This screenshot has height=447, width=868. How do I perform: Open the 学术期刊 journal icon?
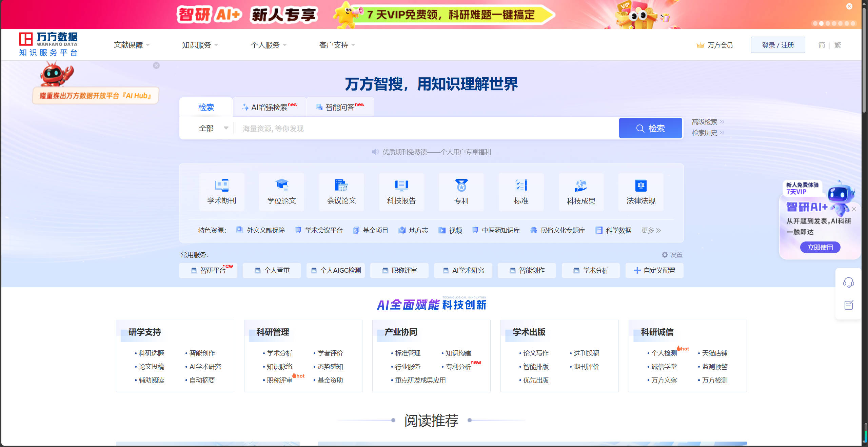[222, 185]
